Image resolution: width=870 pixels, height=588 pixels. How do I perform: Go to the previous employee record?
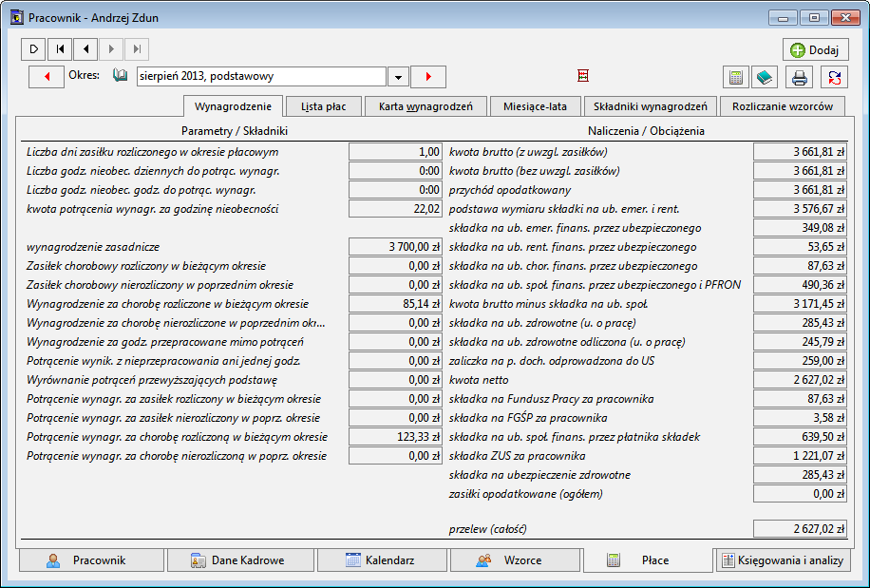(x=85, y=49)
